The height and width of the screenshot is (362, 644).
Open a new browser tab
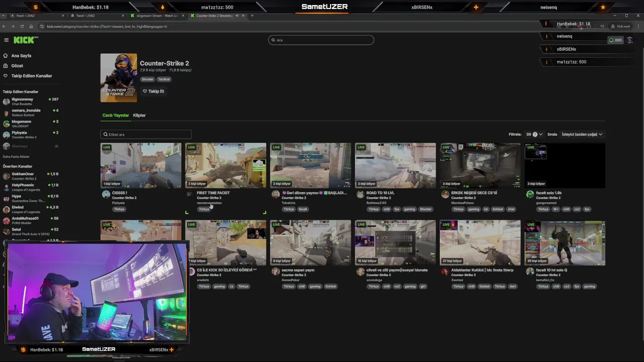pyautogui.click(x=252, y=16)
